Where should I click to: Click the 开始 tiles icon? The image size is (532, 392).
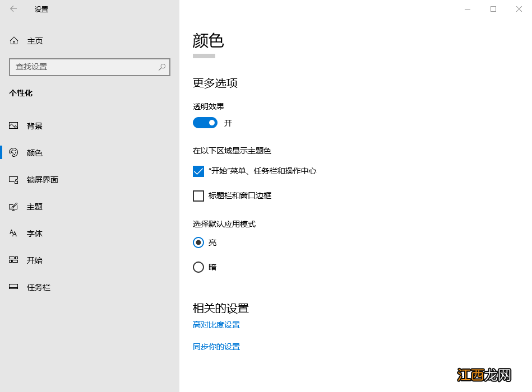point(13,260)
